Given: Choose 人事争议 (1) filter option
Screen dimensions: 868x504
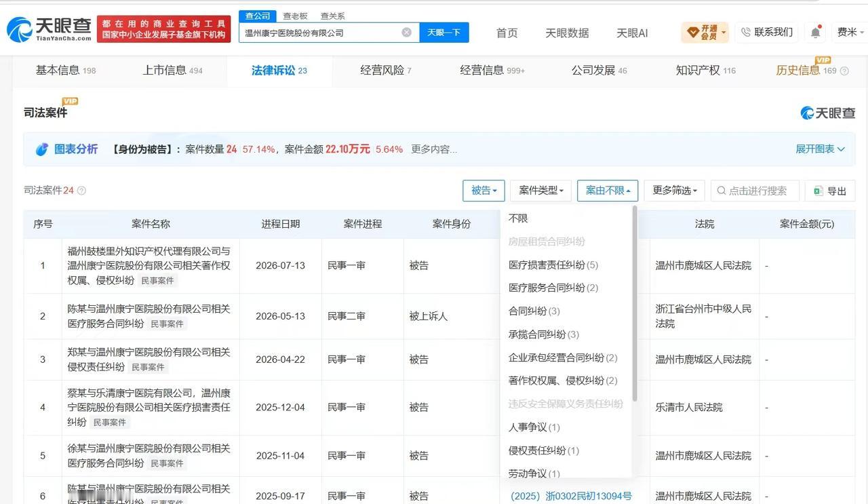Looking at the screenshot, I should click(534, 427).
